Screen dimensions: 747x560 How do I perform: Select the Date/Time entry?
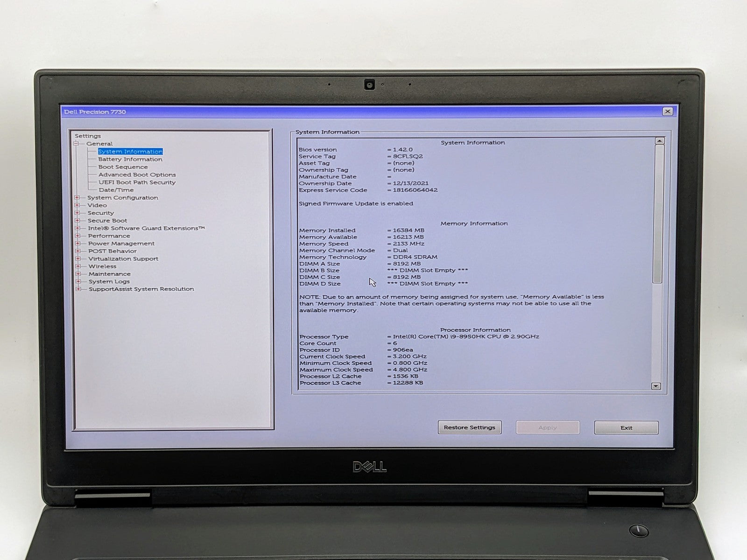tap(116, 190)
